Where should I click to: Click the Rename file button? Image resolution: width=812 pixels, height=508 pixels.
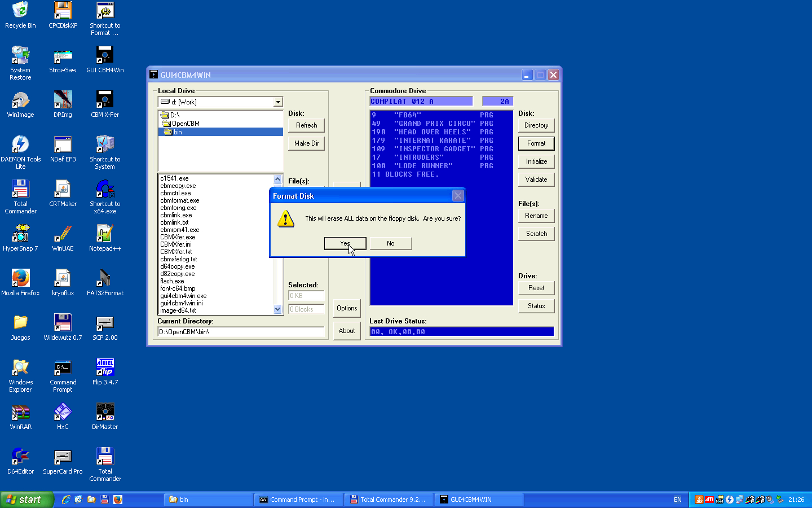point(536,216)
